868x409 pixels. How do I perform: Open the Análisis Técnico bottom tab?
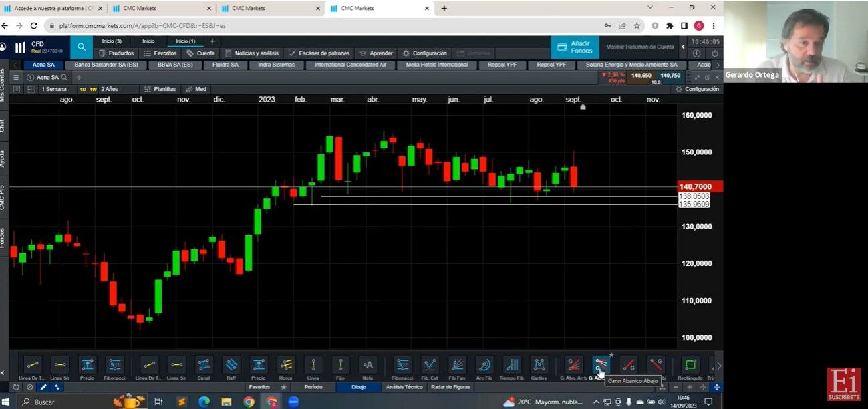point(404,387)
